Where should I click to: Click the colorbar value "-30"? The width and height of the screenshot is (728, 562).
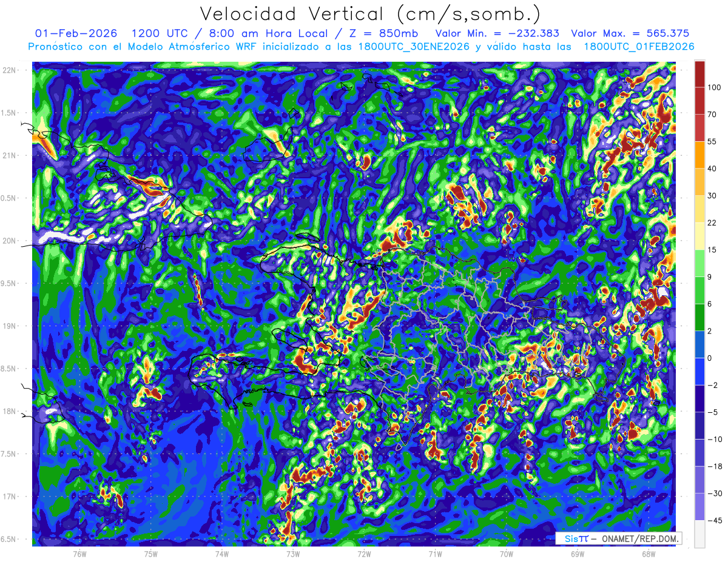(714, 493)
